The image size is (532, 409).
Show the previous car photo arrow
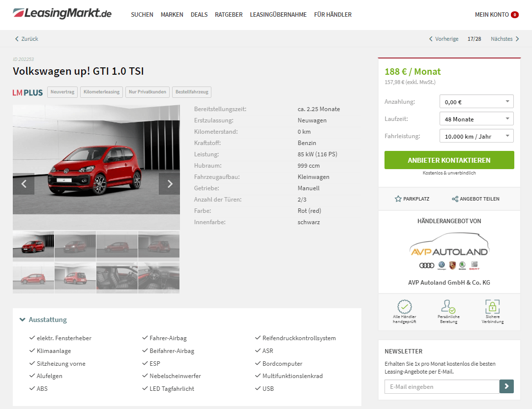(24, 184)
